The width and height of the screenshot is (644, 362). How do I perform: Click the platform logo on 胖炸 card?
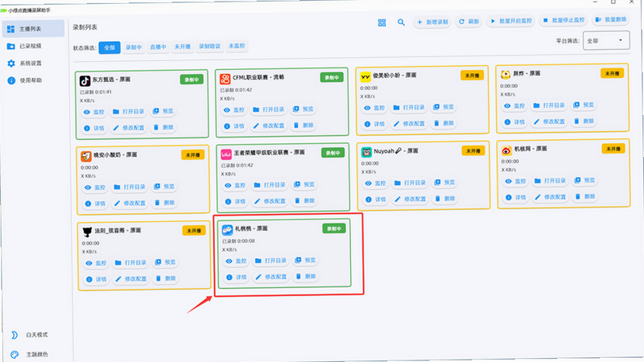click(x=506, y=74)
